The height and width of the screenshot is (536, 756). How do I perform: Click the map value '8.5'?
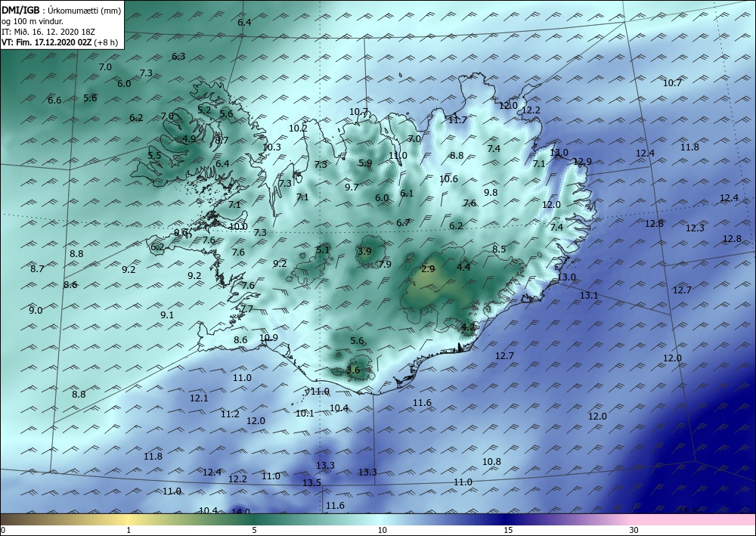tap(499, 249)
